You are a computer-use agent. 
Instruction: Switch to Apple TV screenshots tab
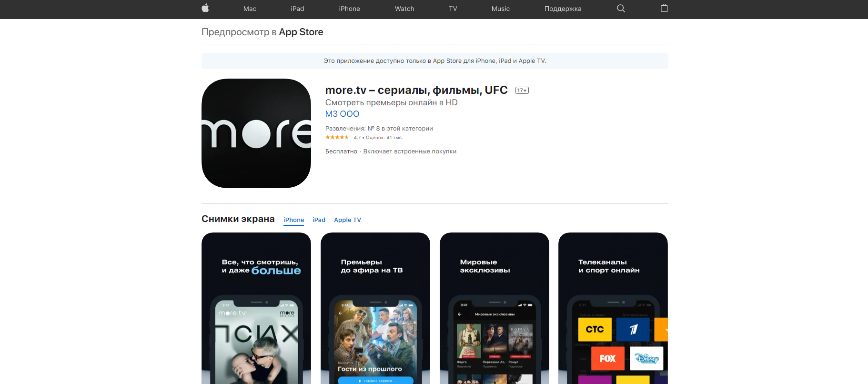point(347,220)
